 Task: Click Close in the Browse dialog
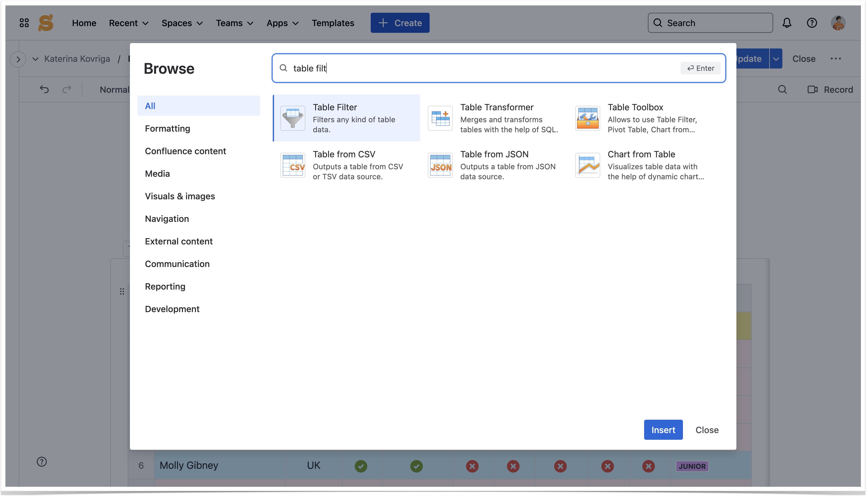(x=707, y=429)
